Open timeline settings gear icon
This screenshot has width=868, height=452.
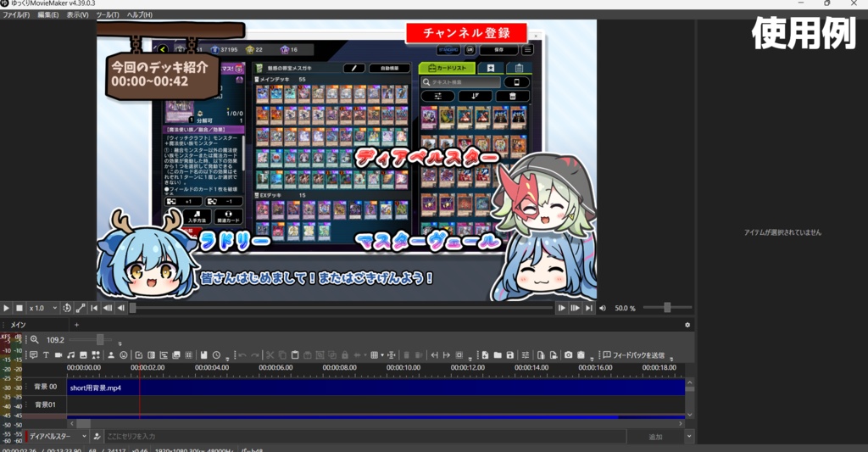tap(687, 325)
